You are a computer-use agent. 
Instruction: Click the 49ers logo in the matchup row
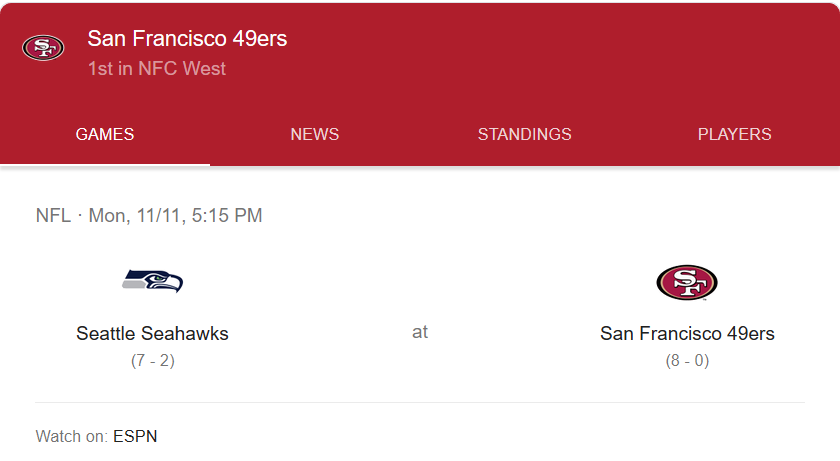[687, 283]
